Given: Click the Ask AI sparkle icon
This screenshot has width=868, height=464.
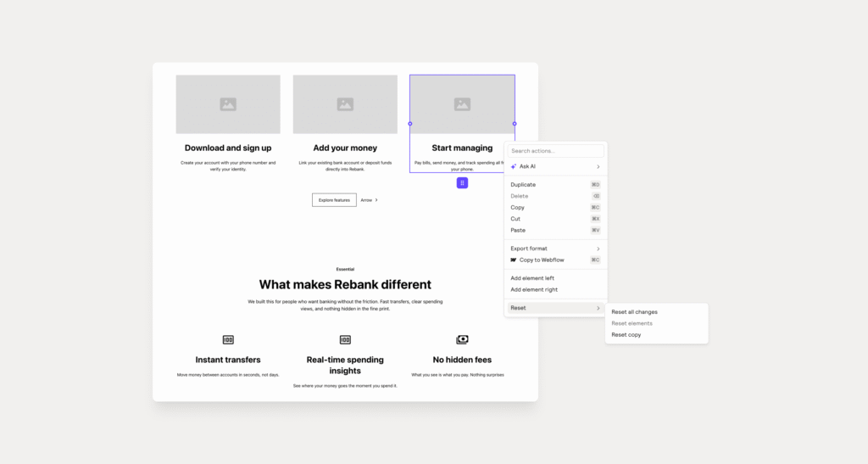Looking at the screenshot, I should (513, 166).
